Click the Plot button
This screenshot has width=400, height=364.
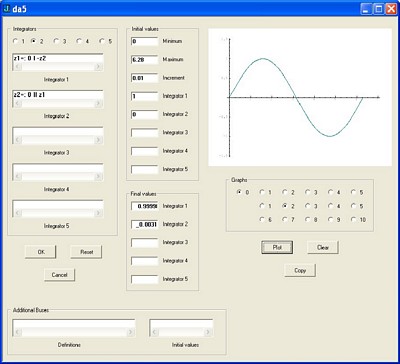[x=277, y=247]
